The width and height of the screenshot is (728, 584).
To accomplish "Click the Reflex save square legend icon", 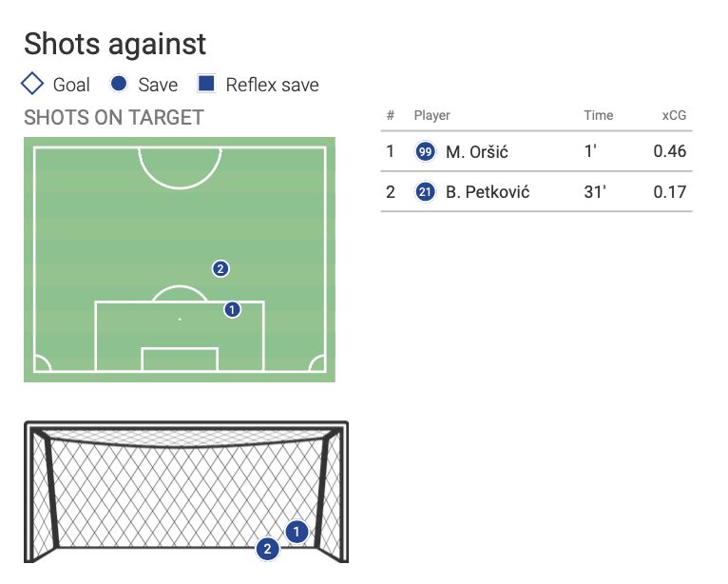I will pyautogui.click(x=206, y=84).
